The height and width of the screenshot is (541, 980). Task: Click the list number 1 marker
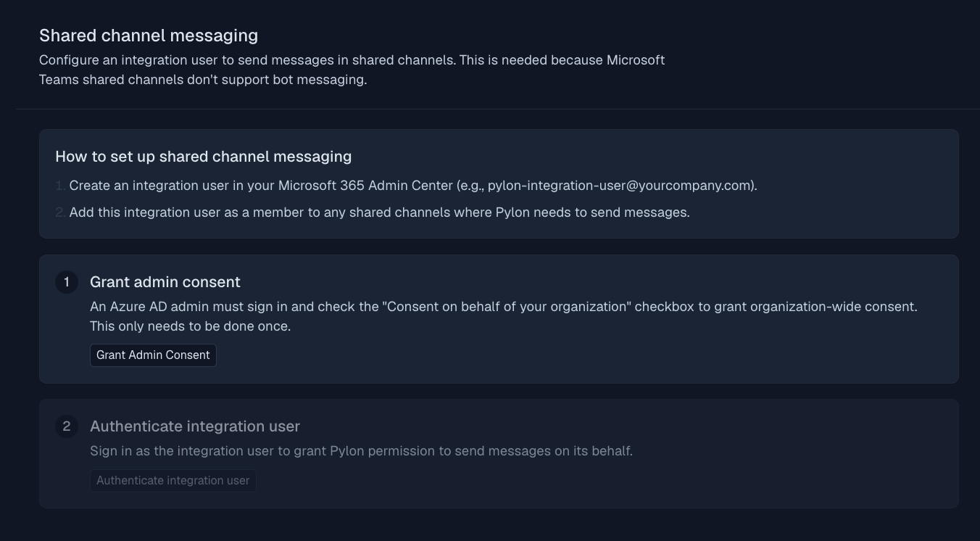click(x=60, y=186)
